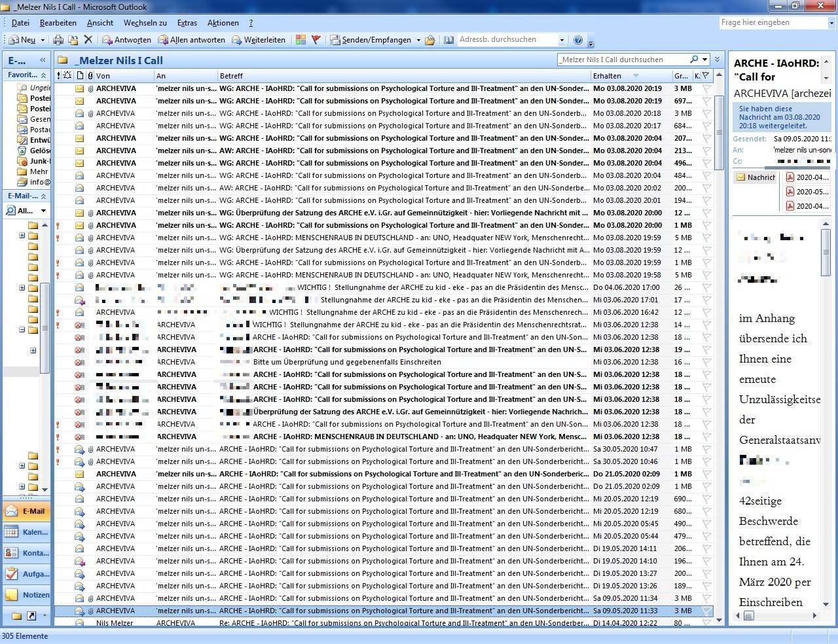Show folder list via bottom navigation folder icon

[x=17, y=616]
